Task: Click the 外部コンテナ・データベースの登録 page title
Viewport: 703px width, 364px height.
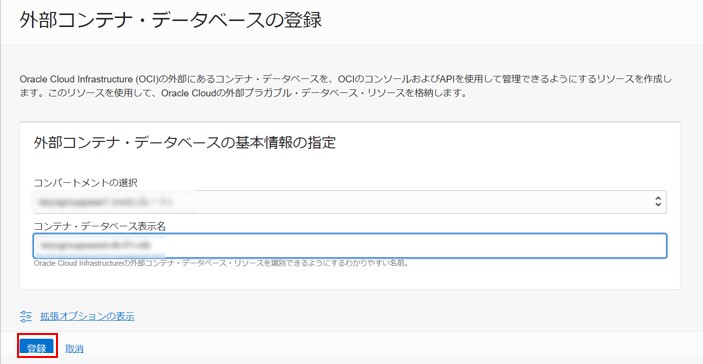Action: [x=170, y=21]
